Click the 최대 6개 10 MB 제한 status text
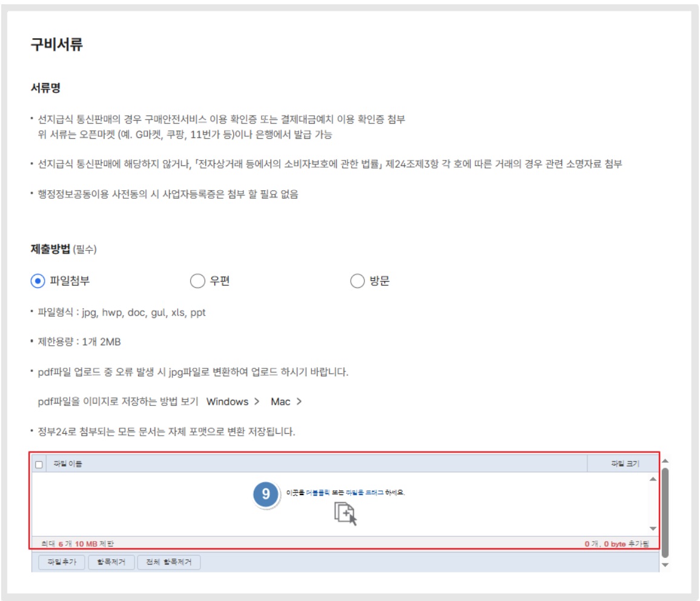 78,544
